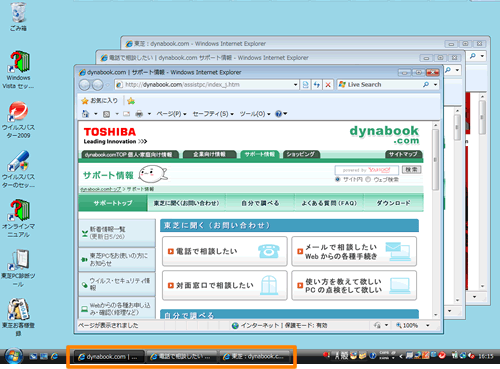Open the よくある質問(FAQ) navigation tab
The image size is (500, 369).
pos(329,203)
